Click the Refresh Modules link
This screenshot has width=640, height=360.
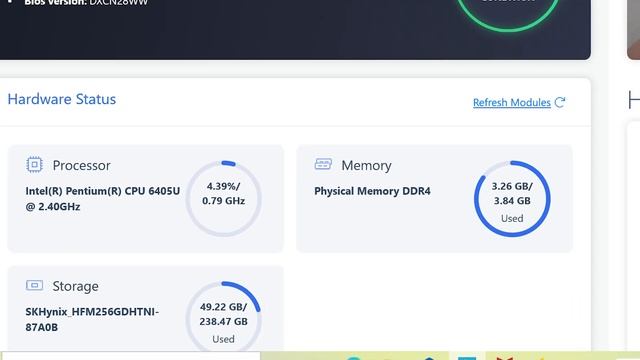(511, 102)
